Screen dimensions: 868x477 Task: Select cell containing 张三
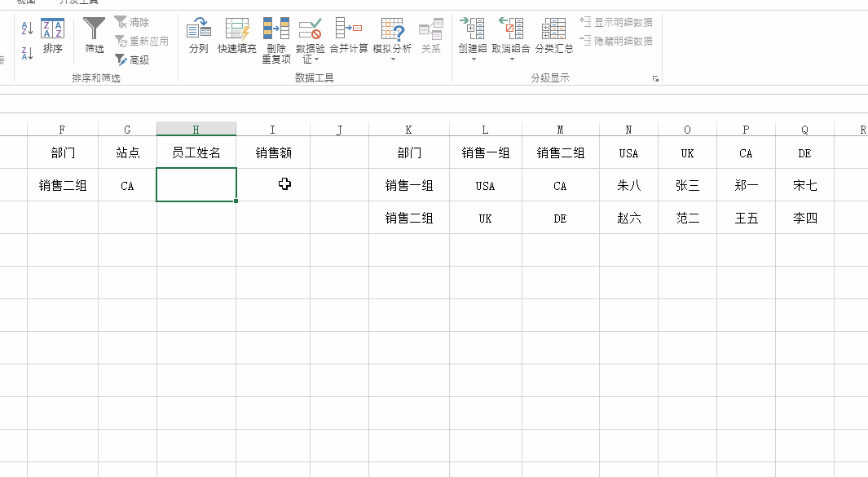pyautogui.click(x=688, y=186)
